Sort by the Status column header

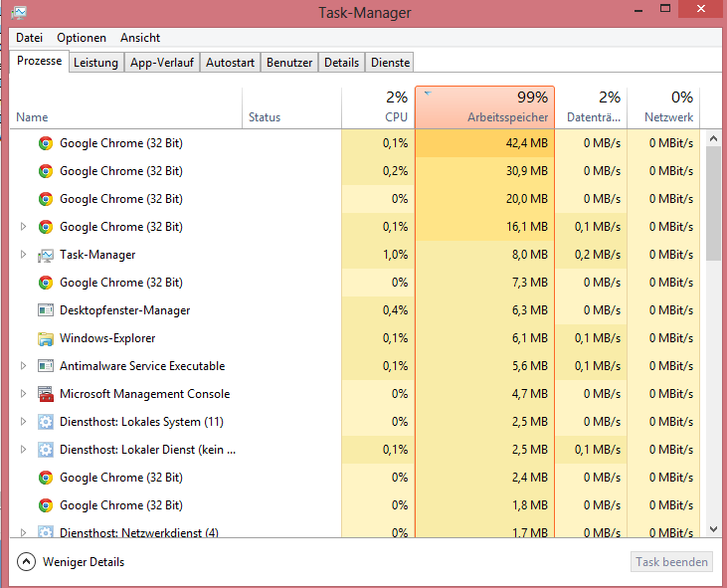click(x=291, y=107)
